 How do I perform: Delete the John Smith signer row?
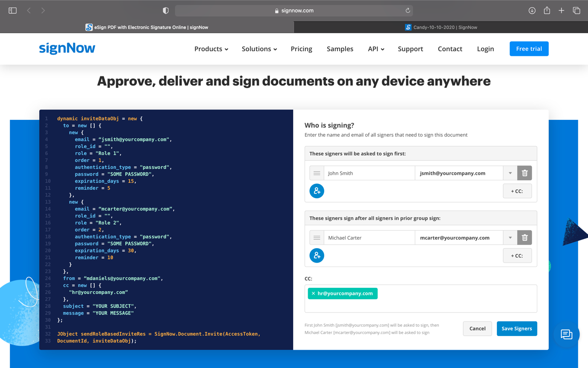click(525, 173)
